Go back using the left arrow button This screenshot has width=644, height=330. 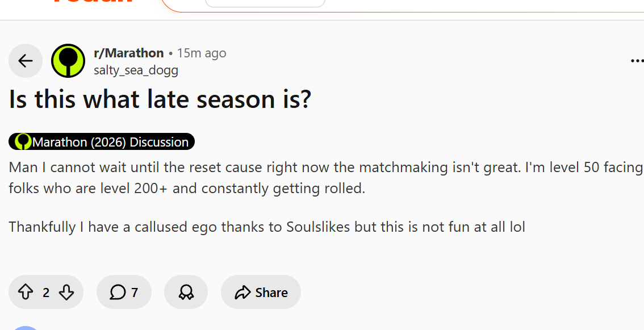[26, 61]
